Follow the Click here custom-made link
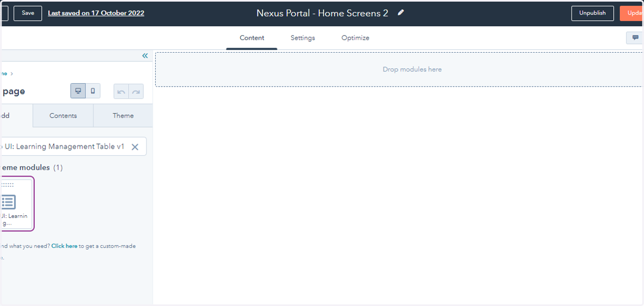This screenshot has height=306, width=644. pyautogui.click(x=64, y=246)
